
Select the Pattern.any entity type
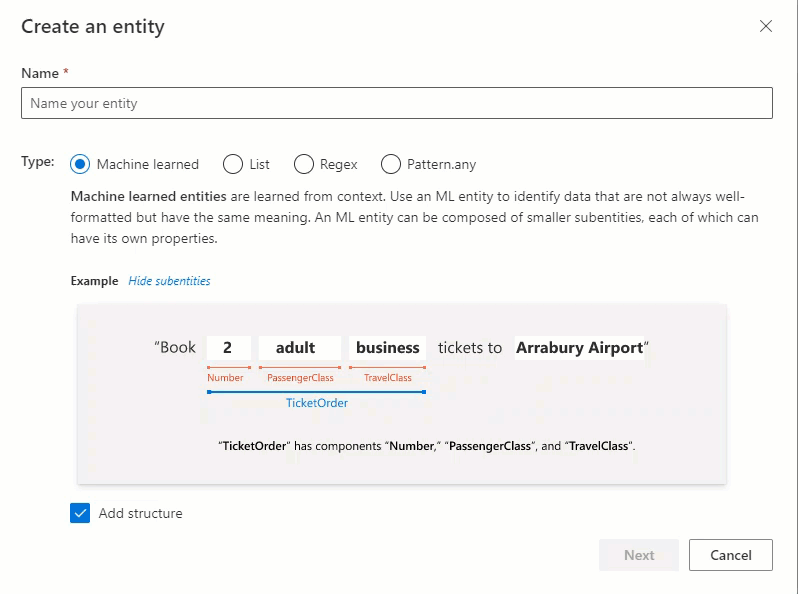coord(390,164)
